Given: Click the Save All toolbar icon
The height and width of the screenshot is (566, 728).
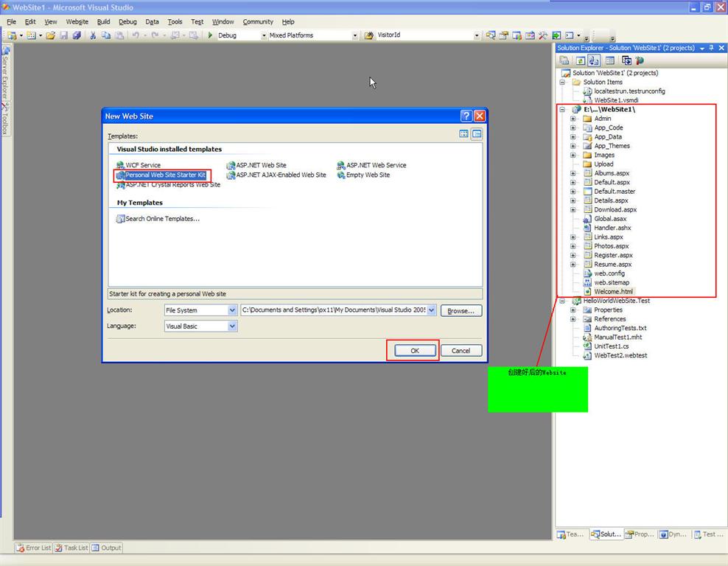Looking at the screenshot, I should pos(76,35).
